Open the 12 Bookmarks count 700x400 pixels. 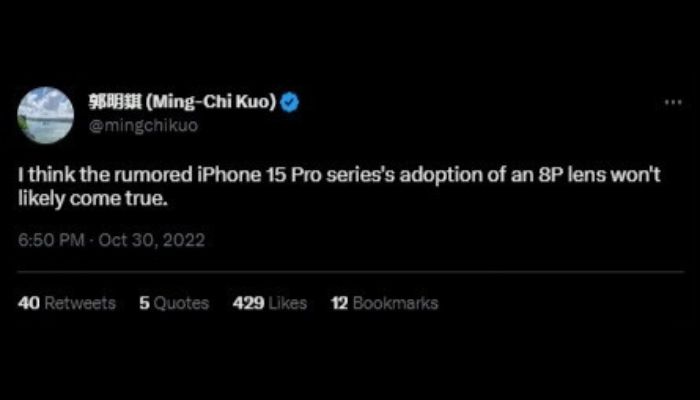(384, 303)
